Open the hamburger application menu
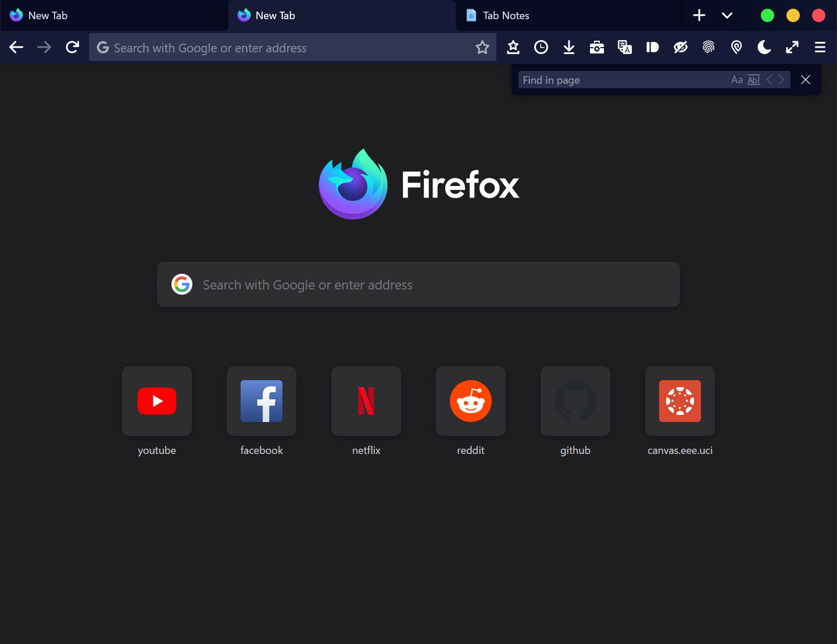This screenshot has height=644, width=837. click(820, 47)
